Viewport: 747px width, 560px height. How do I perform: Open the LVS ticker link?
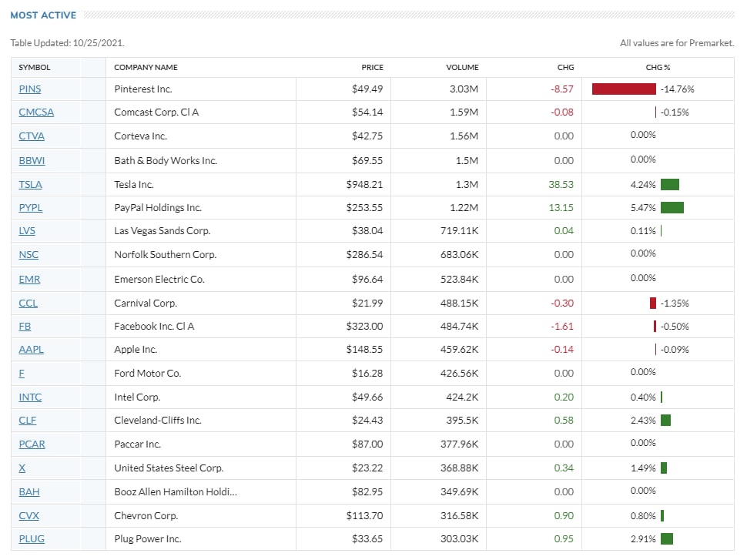click(27, 230)
